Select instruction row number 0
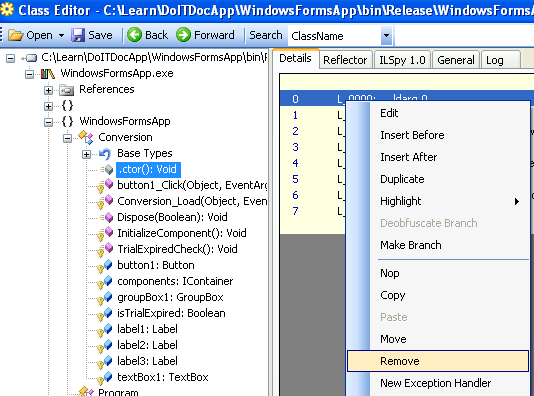Image resolution: width=534 pixels, height=396 pixels. [x=295, y=99]
